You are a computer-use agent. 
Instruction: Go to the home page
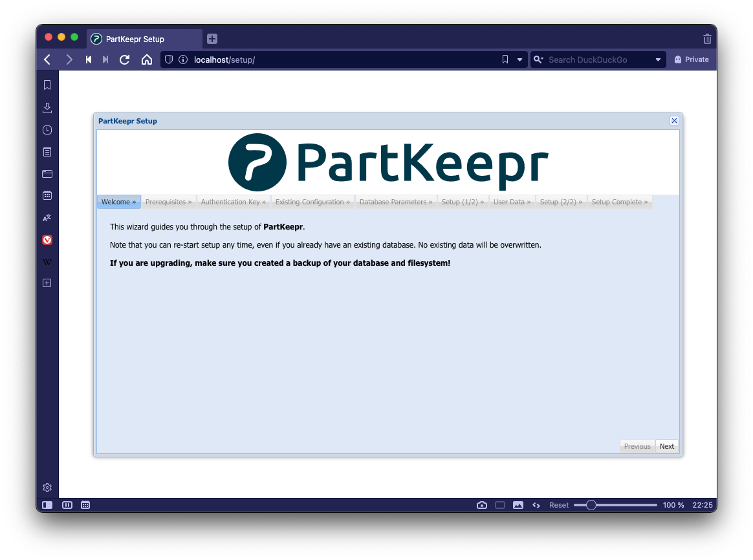point(147,59)
